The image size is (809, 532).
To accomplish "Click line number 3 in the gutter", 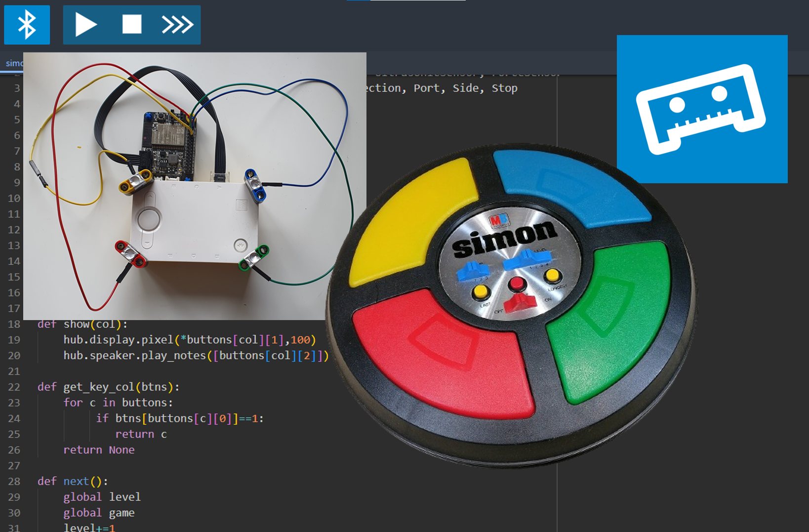I will pyautogui.click(x=17, y=88).
